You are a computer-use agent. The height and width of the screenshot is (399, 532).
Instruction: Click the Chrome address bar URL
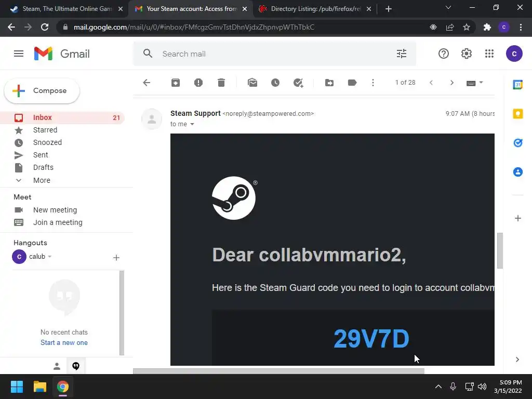(194, 27)
